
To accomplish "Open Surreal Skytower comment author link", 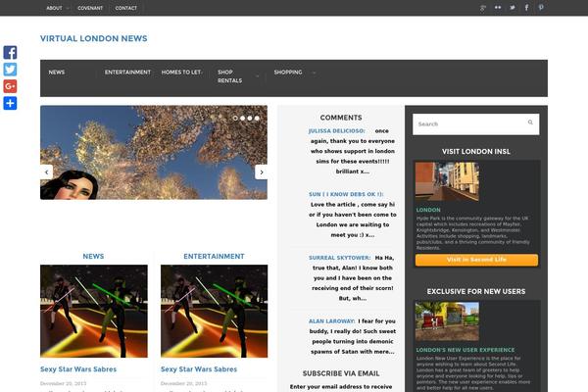I will 339,258.
